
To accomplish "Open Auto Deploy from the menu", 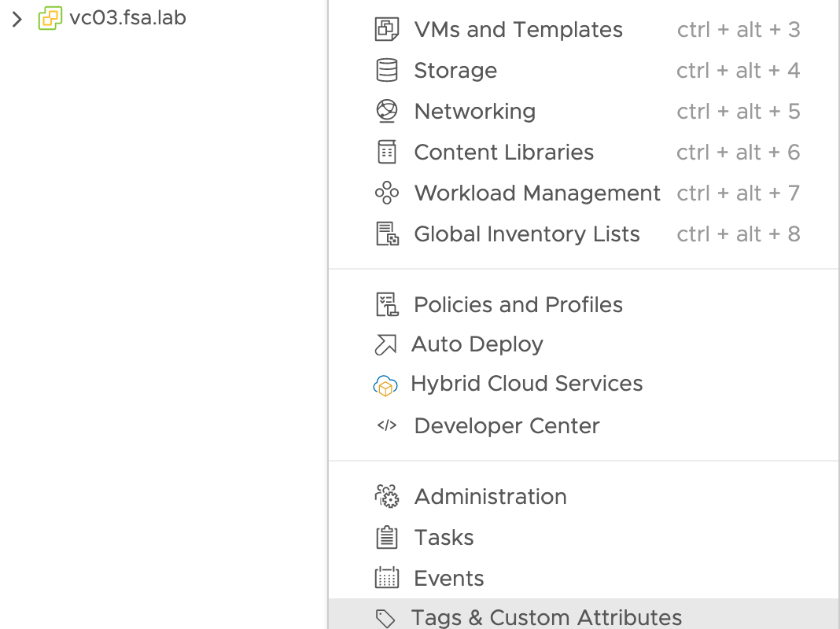I will coord(477,344).
